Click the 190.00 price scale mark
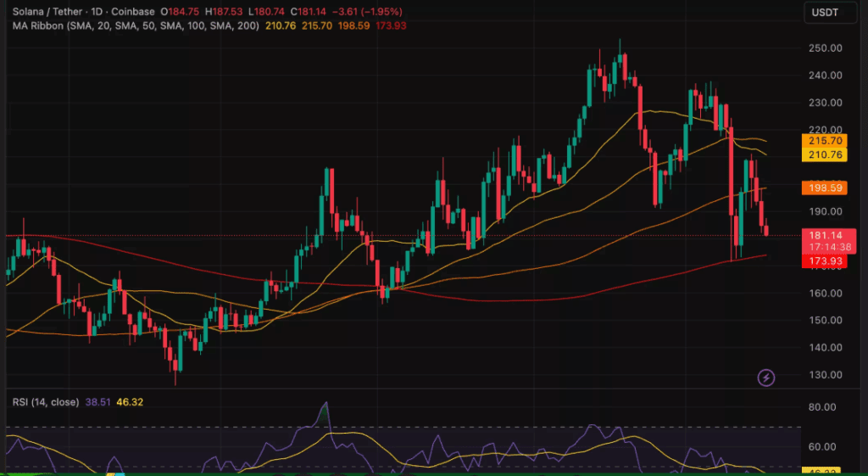 tap(826, 211)
